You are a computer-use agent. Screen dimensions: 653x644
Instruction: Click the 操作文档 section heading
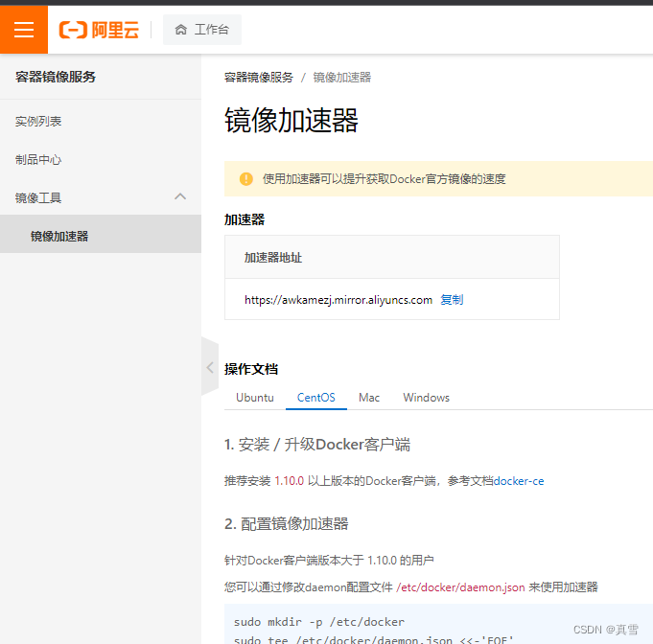click(251, 369)
